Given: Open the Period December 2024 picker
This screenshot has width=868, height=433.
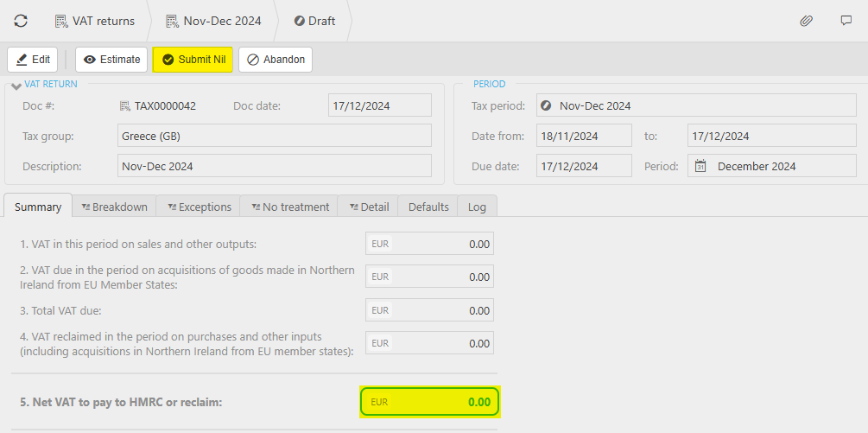Looking at the screenshot, I should tap(771, 166).
